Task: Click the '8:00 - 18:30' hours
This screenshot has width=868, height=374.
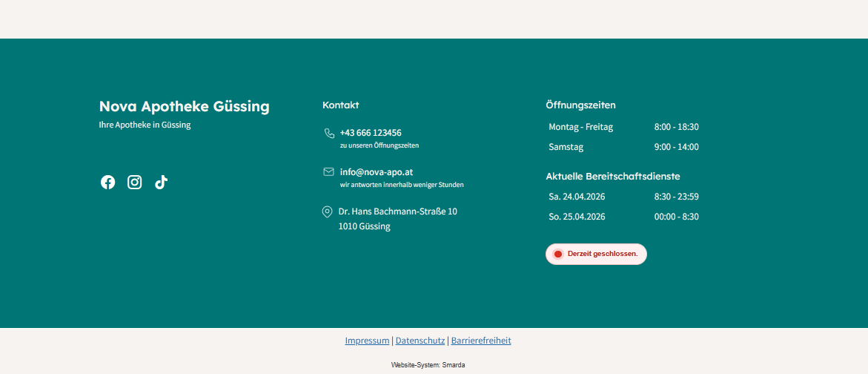Action: tap(677, 127)
